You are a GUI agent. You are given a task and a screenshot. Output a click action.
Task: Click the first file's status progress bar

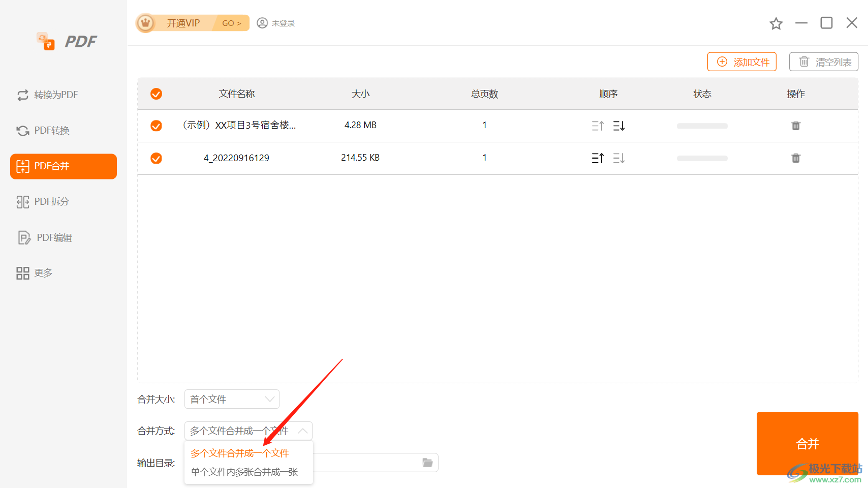pos(702,126)
